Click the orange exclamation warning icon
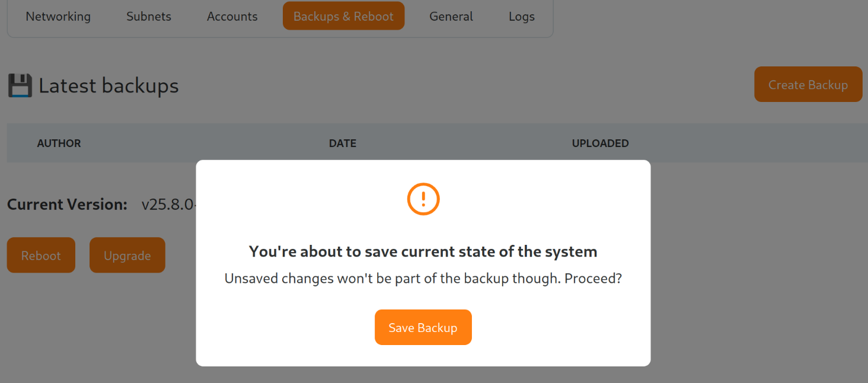The width and height of the screenshot is (868, 383). click(x=423, y=199)
